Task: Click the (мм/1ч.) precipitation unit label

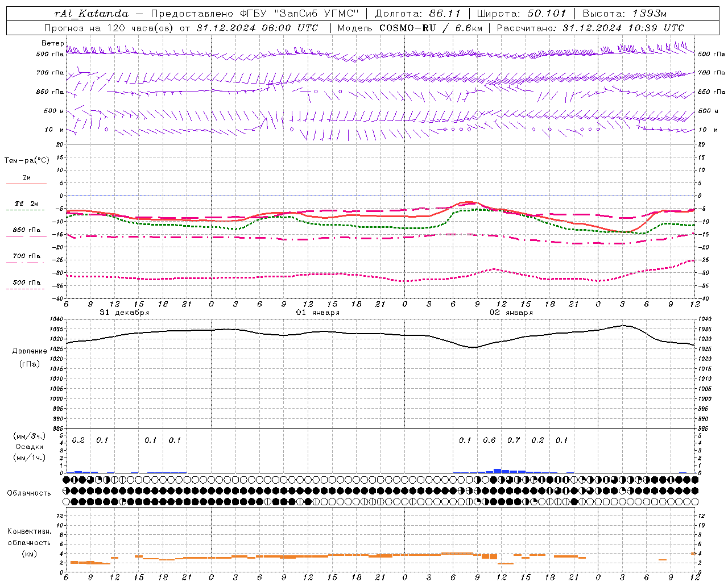Action: (x=30, y=458)
